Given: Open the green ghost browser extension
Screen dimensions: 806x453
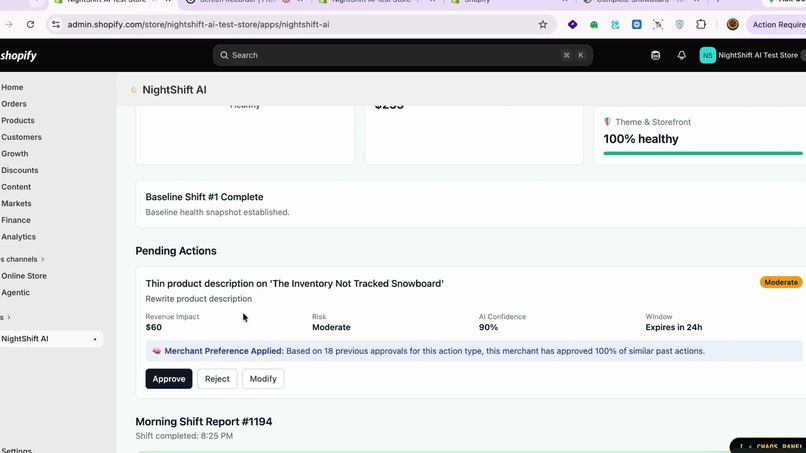Looking at the screenshot, I should pyautogui.click(x=594, y=24).
